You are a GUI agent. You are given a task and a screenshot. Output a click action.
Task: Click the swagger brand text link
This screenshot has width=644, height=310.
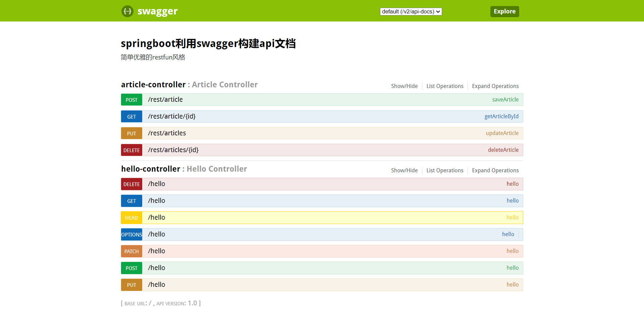[157, 11]
